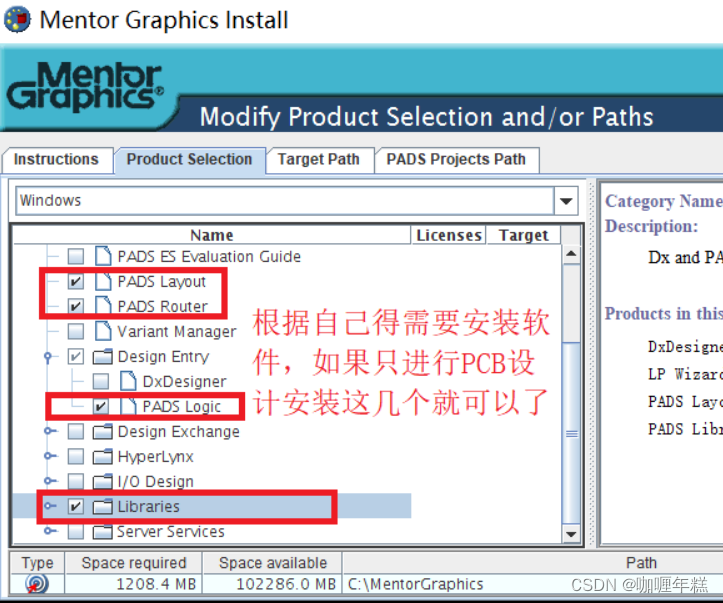723x603 pixels.
Task: Check the Design Exchange checkbox
Action: pyautogui.click(x=76, y=432)
